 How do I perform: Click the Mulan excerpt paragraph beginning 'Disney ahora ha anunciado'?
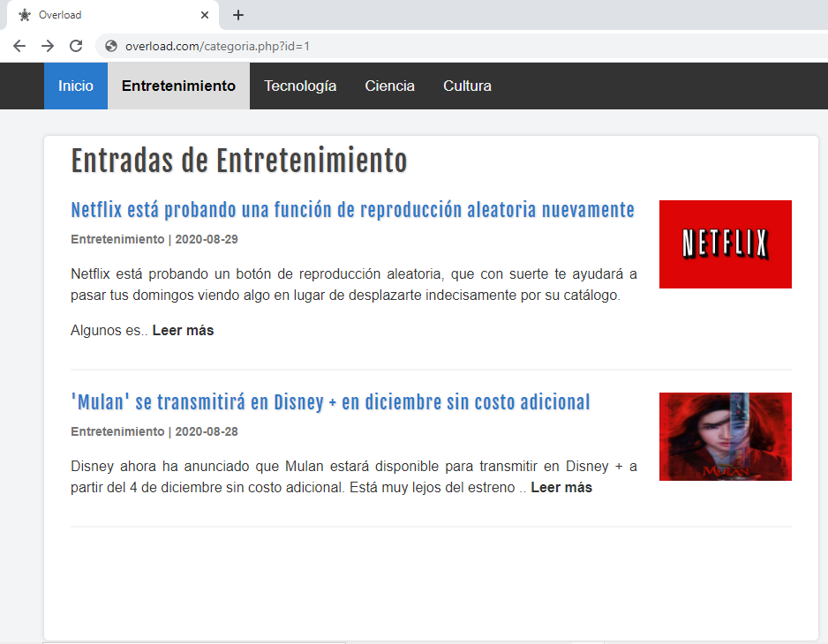[x=354, y=476]
